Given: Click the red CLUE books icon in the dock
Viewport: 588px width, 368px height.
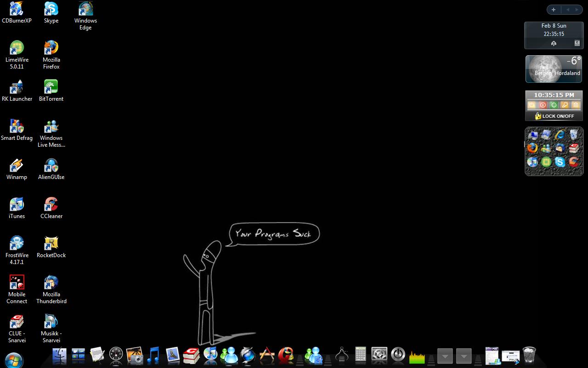Looking at the screenshot, I should (191, 355).
